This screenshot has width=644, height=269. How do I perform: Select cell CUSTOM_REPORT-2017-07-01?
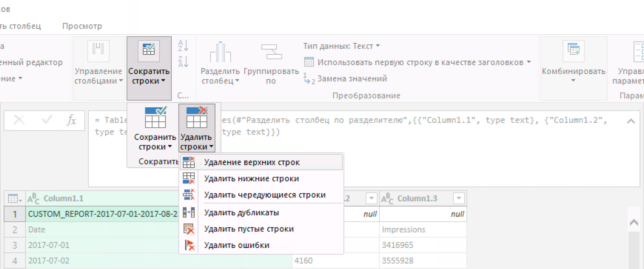click(103, 214)
